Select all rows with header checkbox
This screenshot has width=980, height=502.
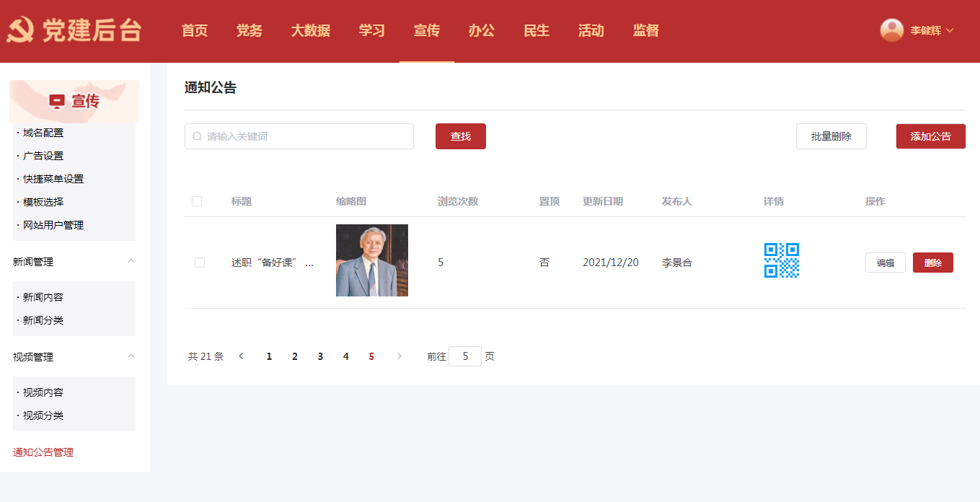point(197,201)
